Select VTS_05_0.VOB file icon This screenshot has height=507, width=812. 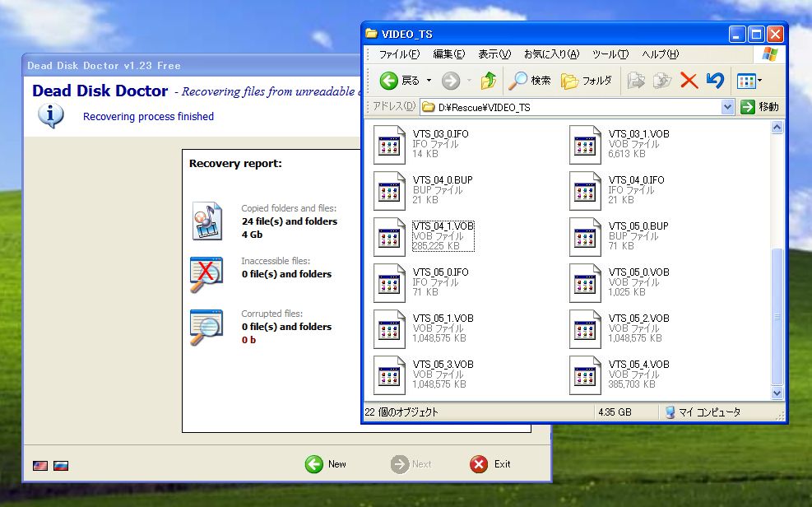[x=585, y=283]
